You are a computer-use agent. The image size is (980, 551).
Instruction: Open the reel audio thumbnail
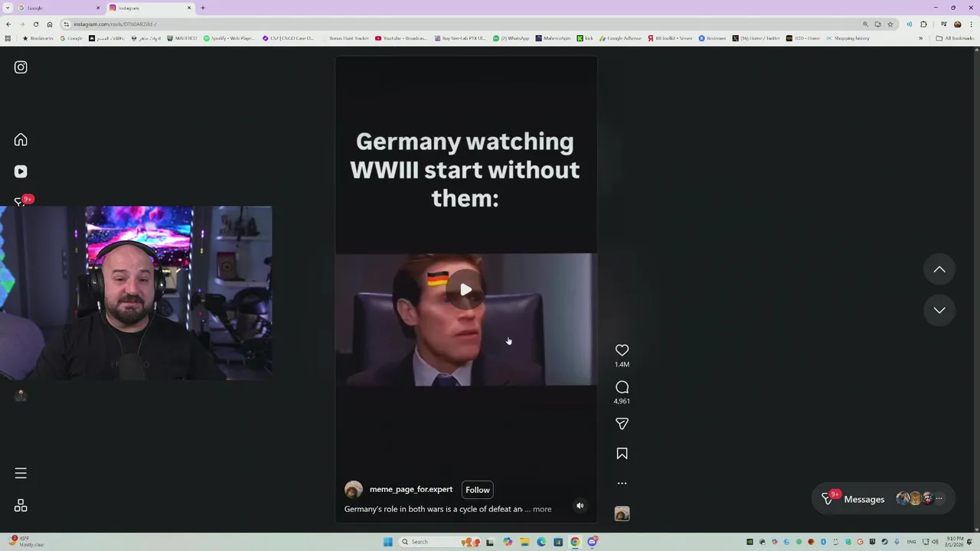point(622,514)
